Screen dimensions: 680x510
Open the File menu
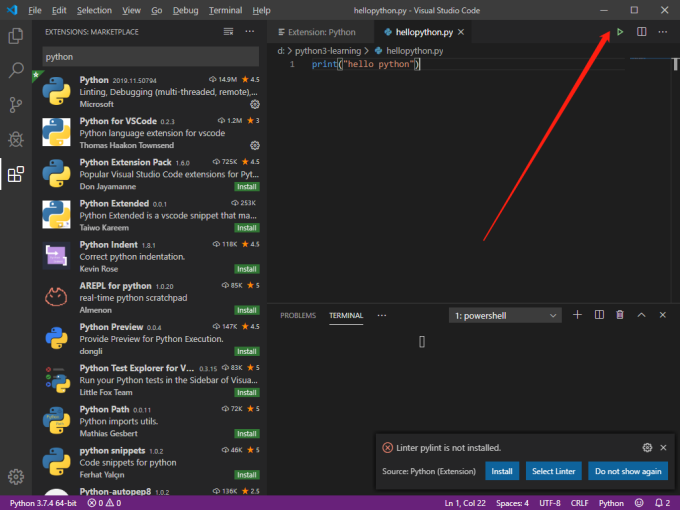point(35,10)
